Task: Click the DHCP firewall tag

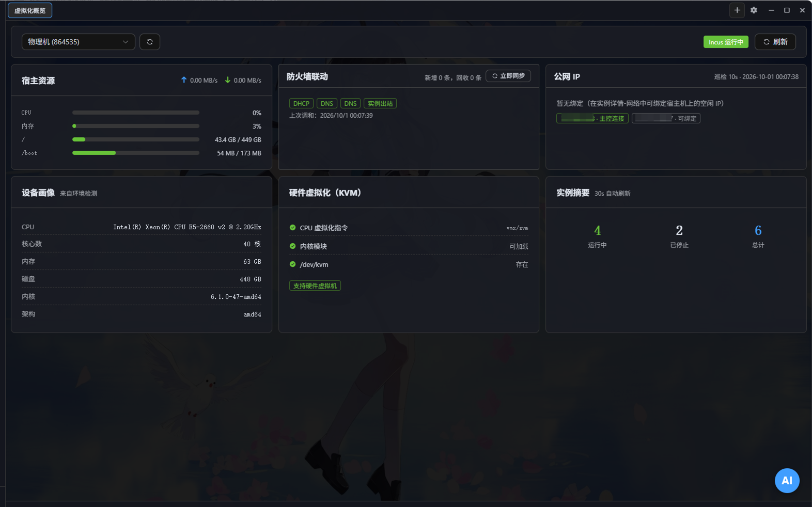Action: (x=301, y=103)
